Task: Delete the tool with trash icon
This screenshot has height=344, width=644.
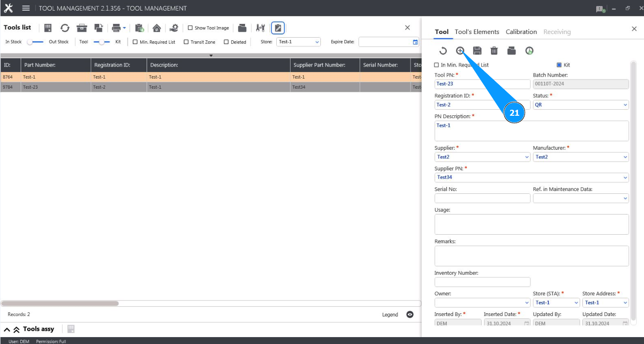Action: pos(494,51)
